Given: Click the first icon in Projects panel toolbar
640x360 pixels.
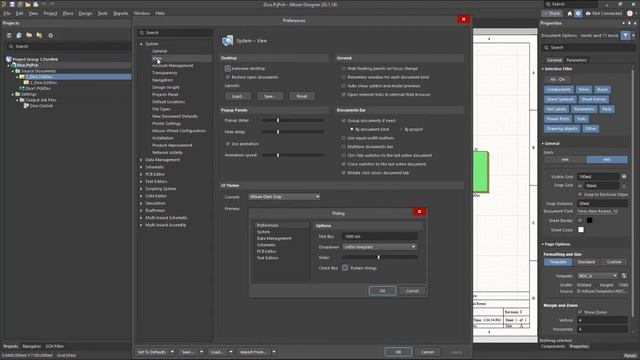Looking at the screenshot, I should click(x=9, y=36).
